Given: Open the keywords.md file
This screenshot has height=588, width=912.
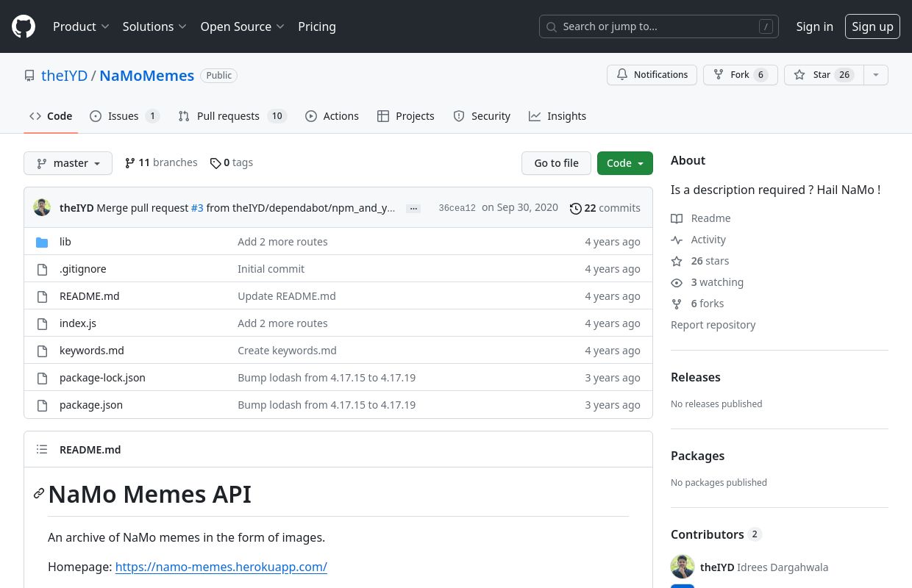Looking at the screenshot, I should [92, 351].
